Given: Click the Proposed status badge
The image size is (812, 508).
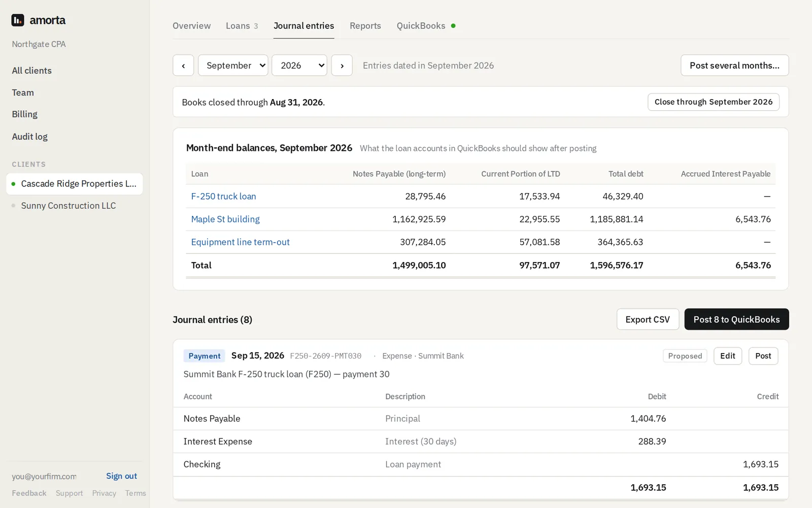Looking at the screenshot, I should 685,356.
